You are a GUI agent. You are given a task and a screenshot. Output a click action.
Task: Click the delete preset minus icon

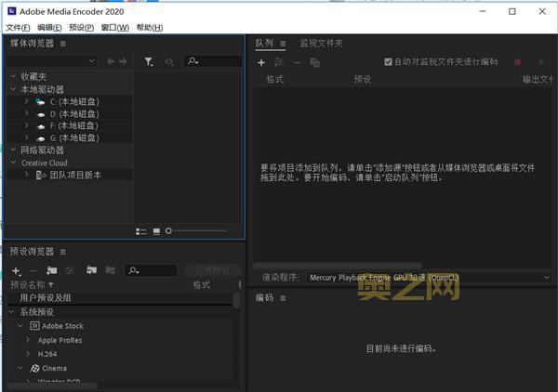coord(33,271)
